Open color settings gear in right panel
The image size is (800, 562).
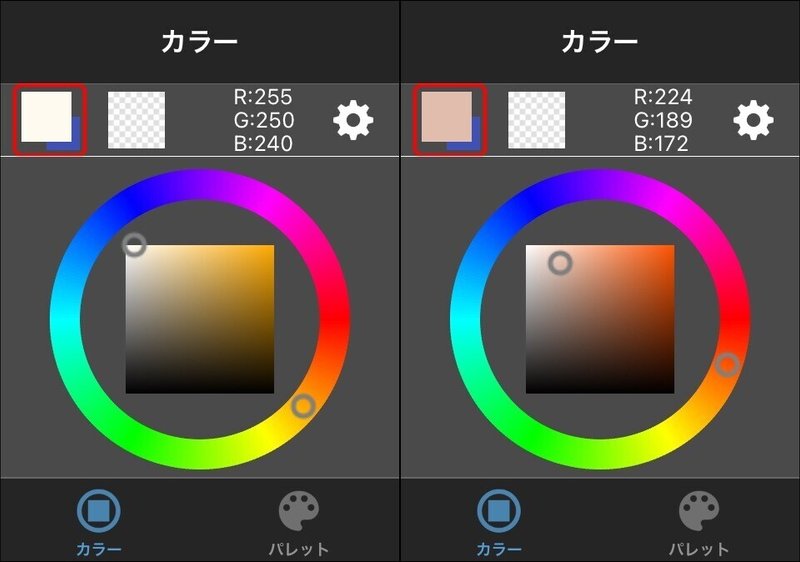click(x=753, y=120)
